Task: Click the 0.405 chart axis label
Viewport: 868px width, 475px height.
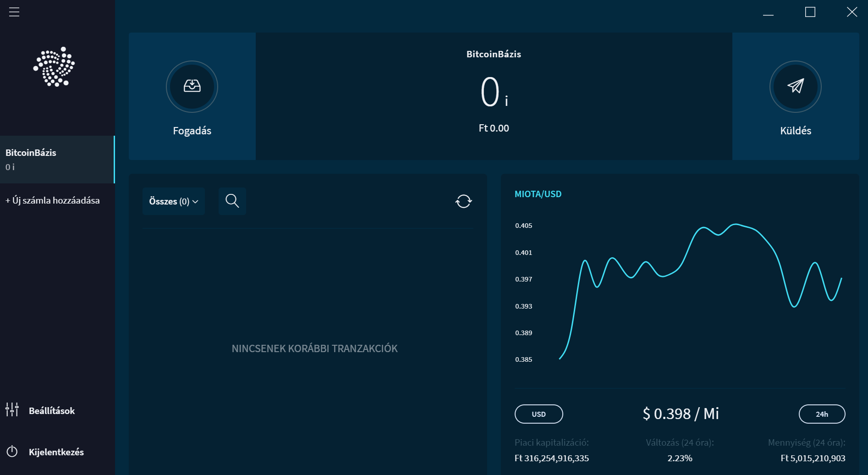Action: (x=524, y=226)
